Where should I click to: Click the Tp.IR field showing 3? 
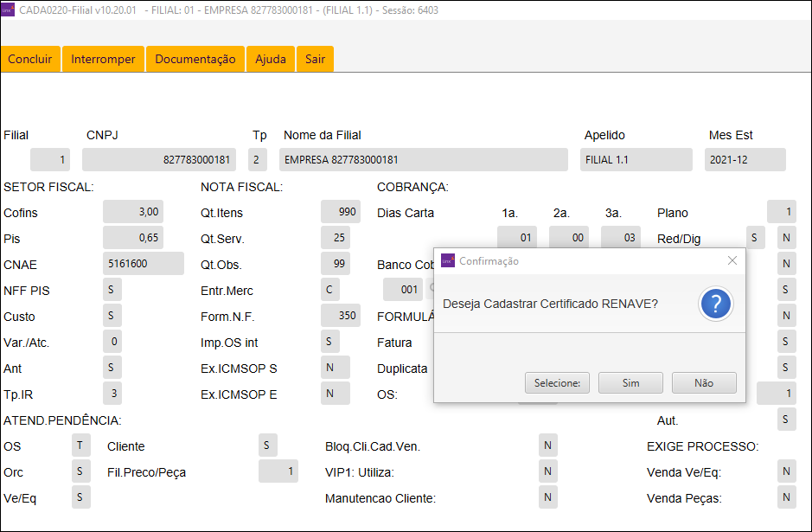coord(112,393)
